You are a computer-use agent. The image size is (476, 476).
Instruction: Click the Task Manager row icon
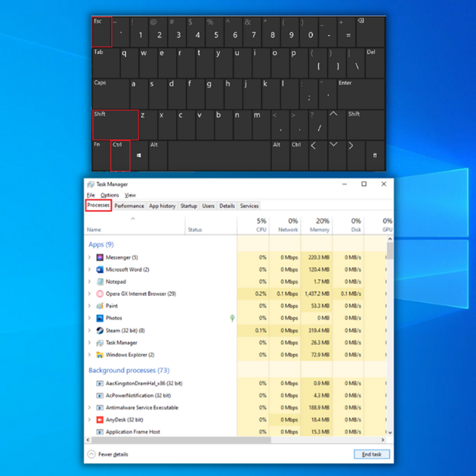100,343
